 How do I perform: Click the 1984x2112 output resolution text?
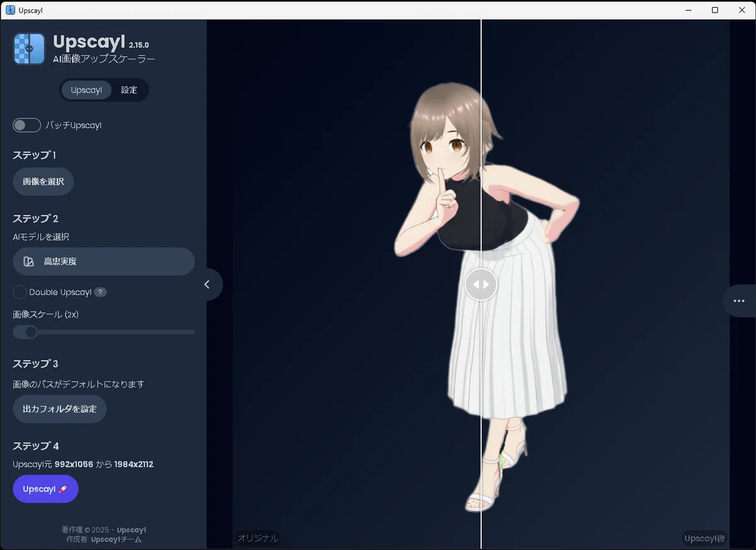(x=134, y=464)
